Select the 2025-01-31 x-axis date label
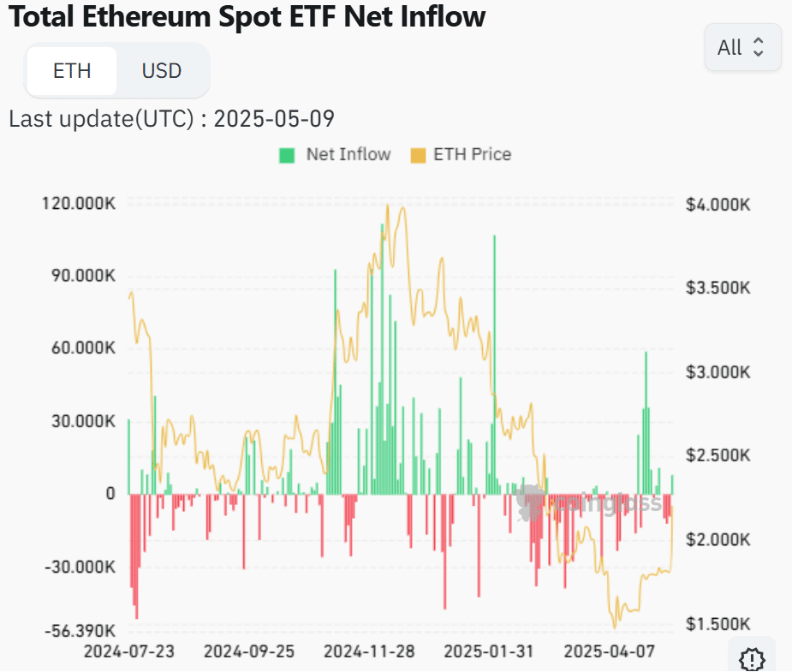792x672 pixels. [x=489, y=651]
